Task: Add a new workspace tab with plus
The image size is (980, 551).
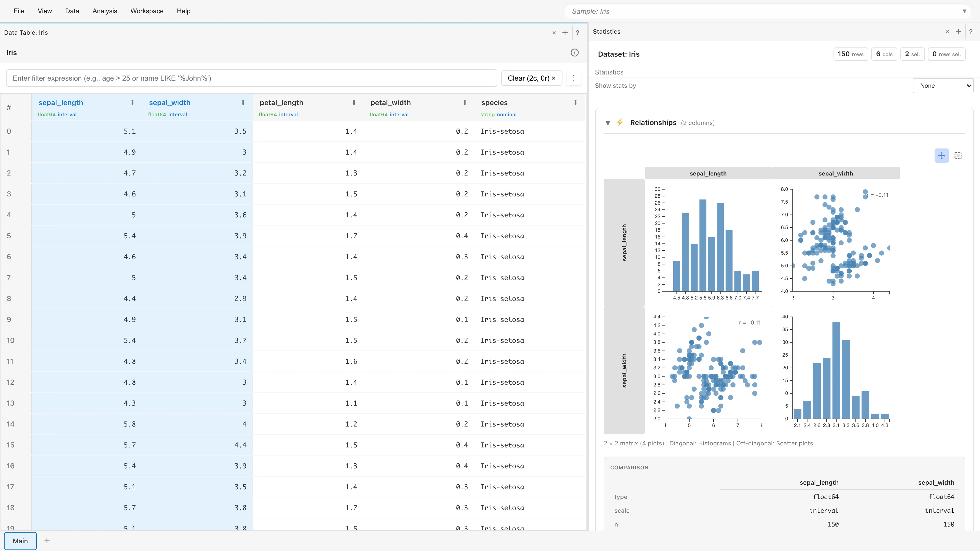Action: click(47, 541)
